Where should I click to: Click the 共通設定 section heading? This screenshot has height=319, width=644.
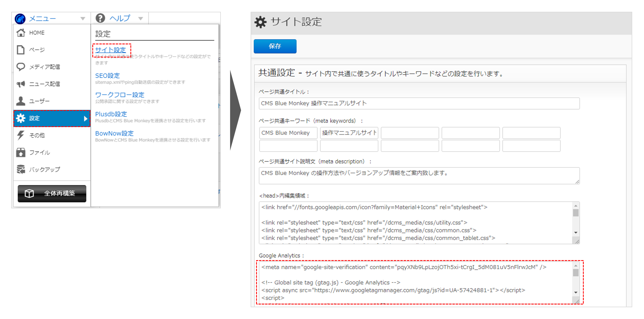[277, 73]
